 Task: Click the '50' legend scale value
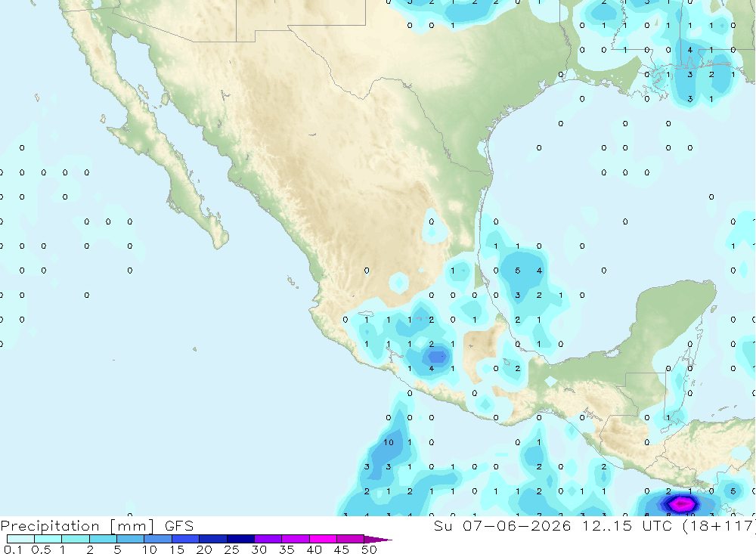(x=370, y=549)
